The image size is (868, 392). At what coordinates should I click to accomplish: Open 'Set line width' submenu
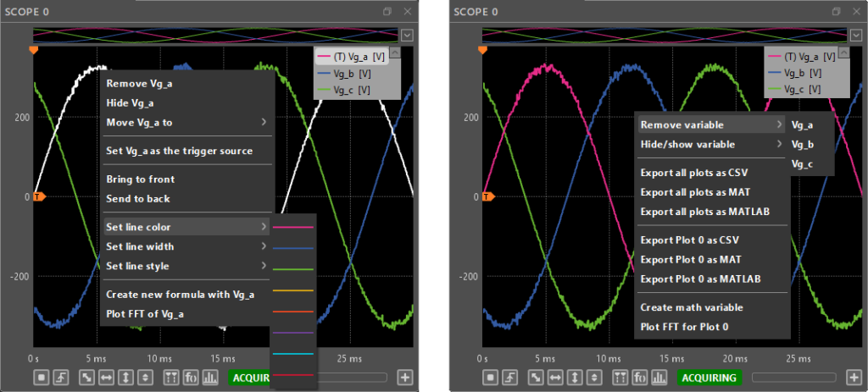(187, 246)
